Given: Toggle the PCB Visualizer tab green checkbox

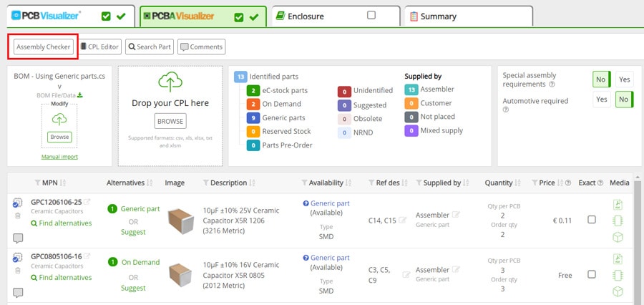Looking at the screenshot, I should (x=106, y=16).
